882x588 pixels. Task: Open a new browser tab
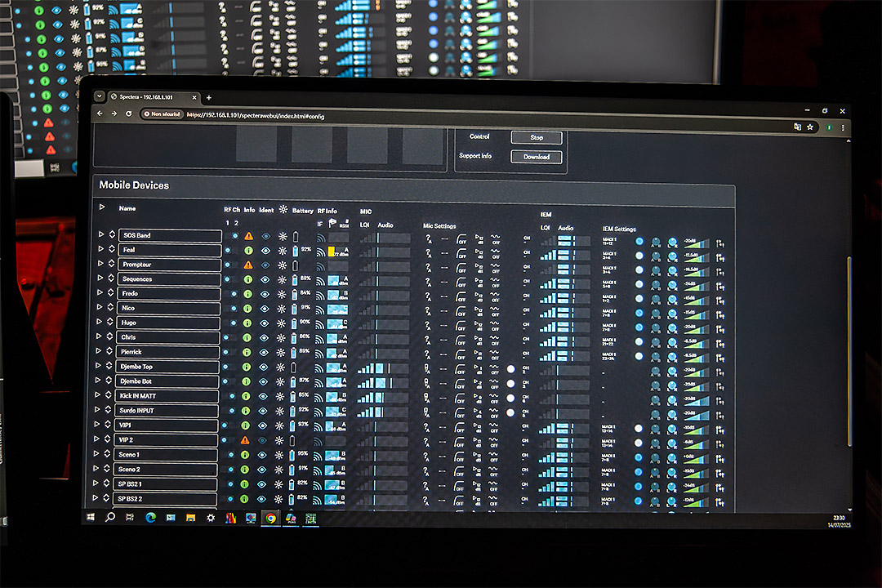coord(208,97)
